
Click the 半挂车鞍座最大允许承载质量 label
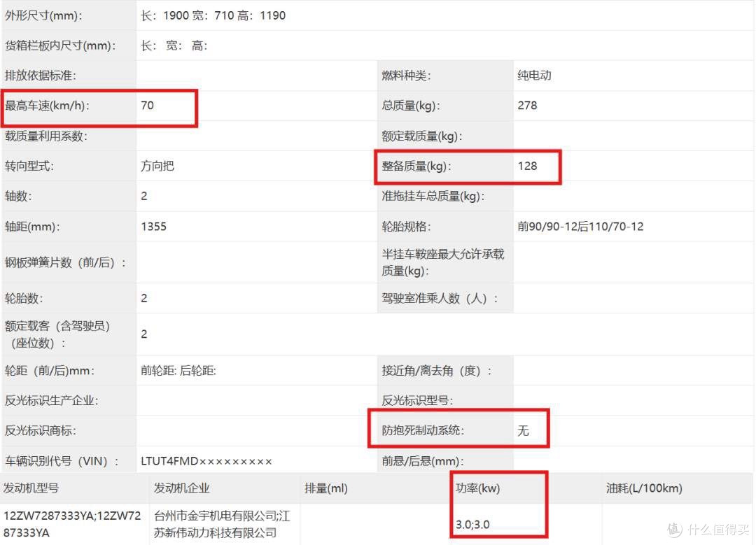click(x=442, y=262)
